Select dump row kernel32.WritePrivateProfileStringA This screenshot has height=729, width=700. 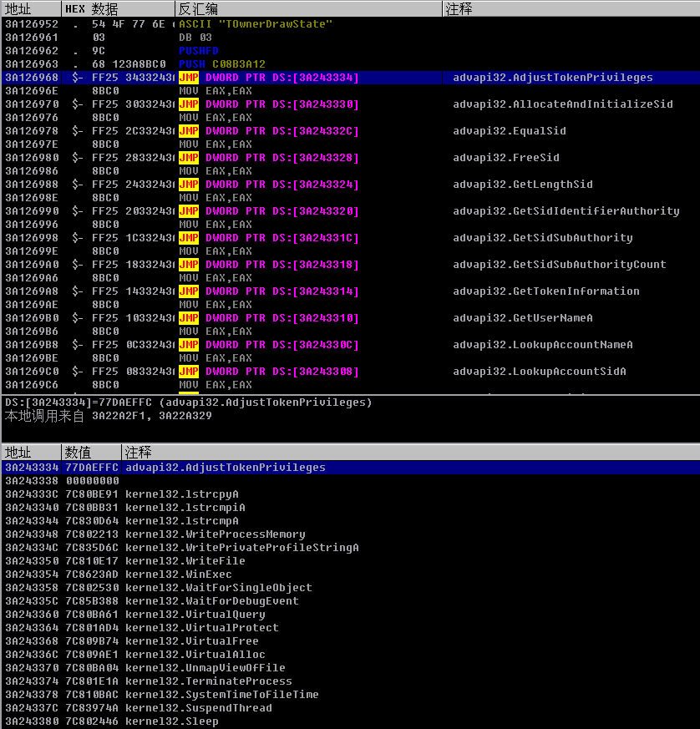point(351,548)
